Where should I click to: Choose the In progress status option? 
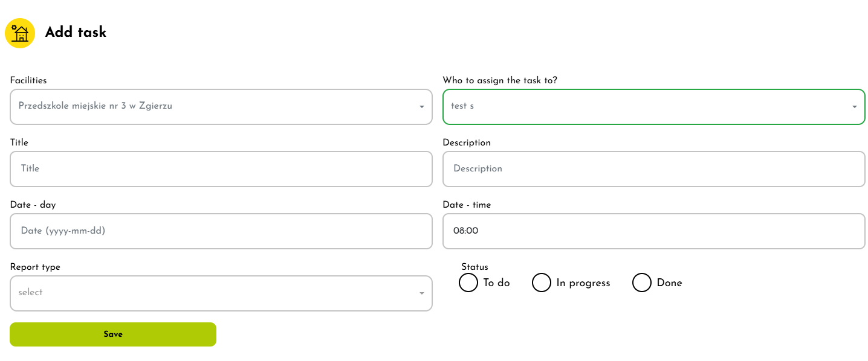click(542, 283)
